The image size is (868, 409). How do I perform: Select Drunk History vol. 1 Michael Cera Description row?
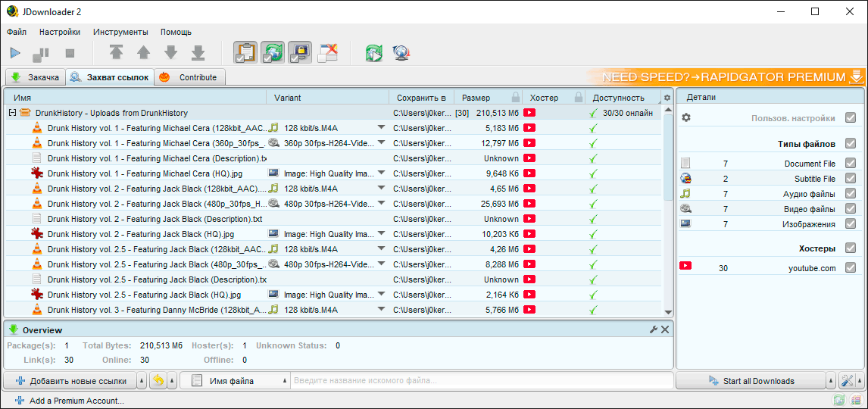click(x=333, y=158)
